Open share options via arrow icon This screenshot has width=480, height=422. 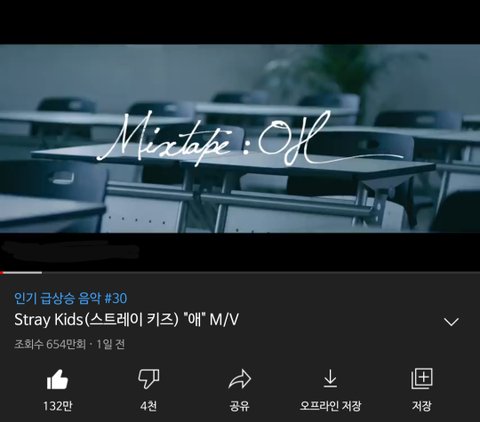[240, 379]
